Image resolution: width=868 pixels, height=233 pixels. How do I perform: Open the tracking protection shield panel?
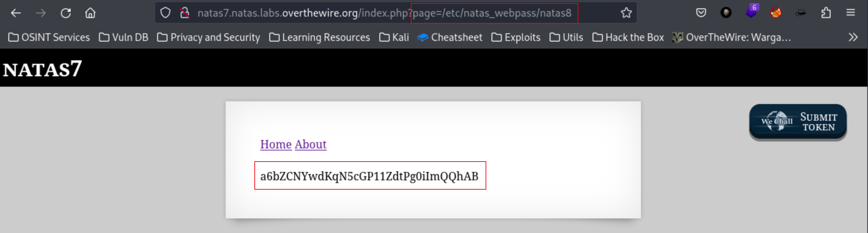tap(165, 13)
